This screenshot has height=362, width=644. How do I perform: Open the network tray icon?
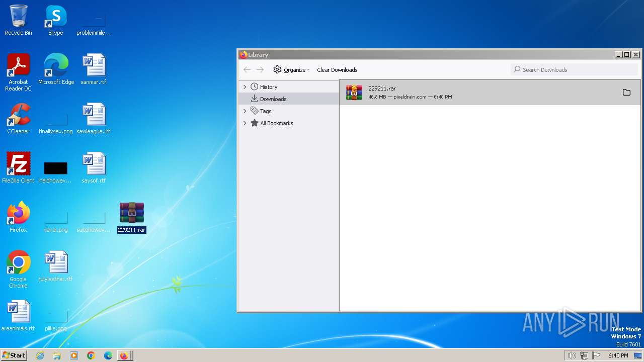[x=584, y=355]
